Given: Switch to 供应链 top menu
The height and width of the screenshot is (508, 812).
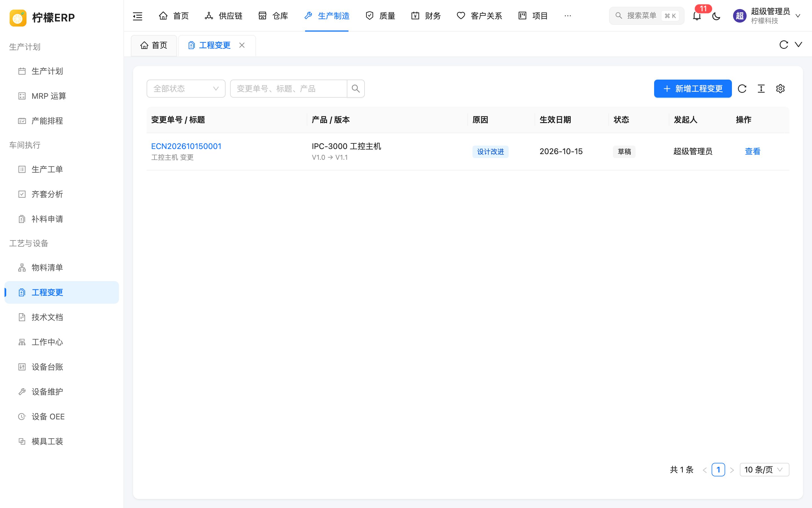Looking at the screenshot, I should tap(224, 16).
